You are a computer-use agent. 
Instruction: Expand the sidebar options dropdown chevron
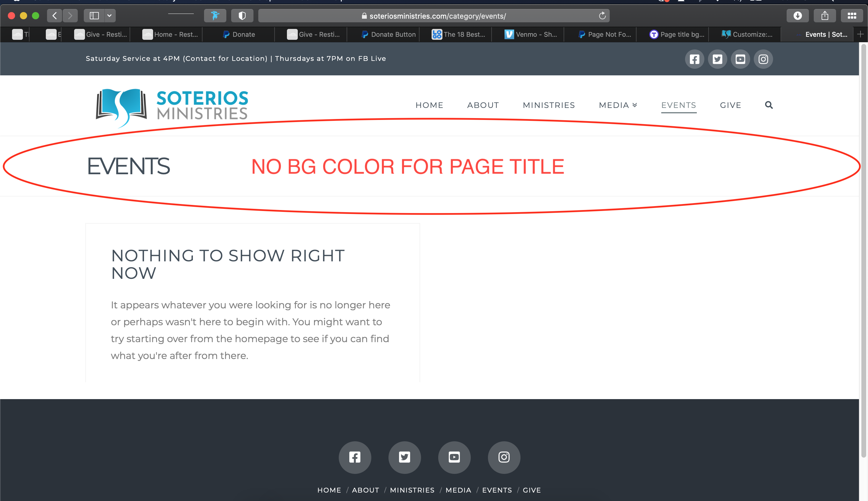click(109, 16)
